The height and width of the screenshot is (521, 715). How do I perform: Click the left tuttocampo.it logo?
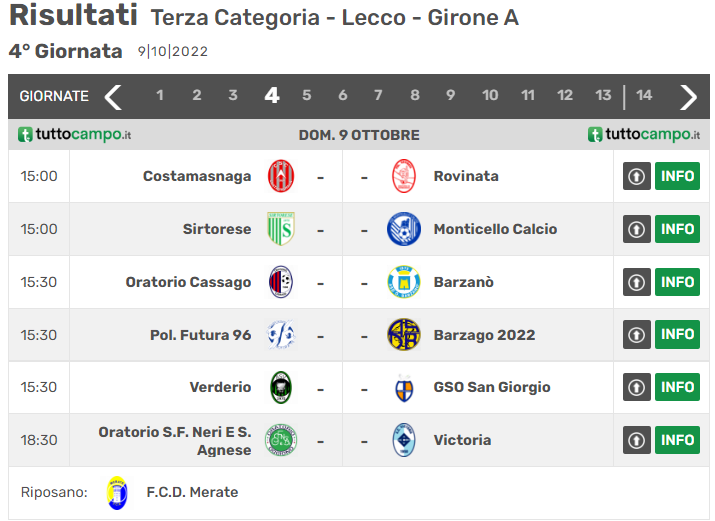tap(75, 135)
